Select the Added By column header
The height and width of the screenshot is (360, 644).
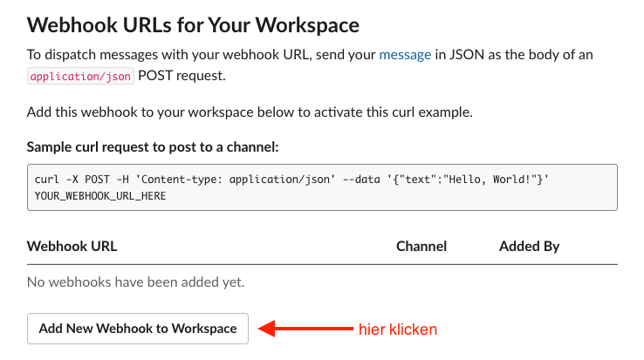click(529, 247)
